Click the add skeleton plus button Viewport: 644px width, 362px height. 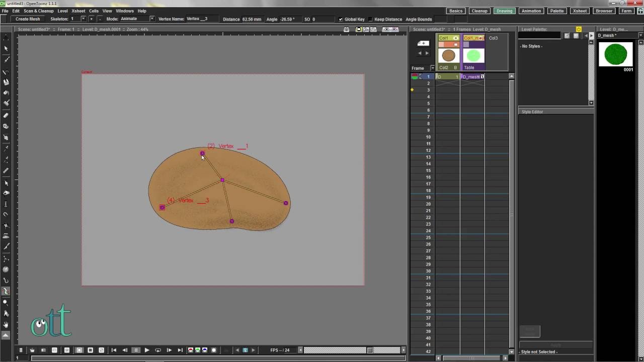(x=91, y=19)
